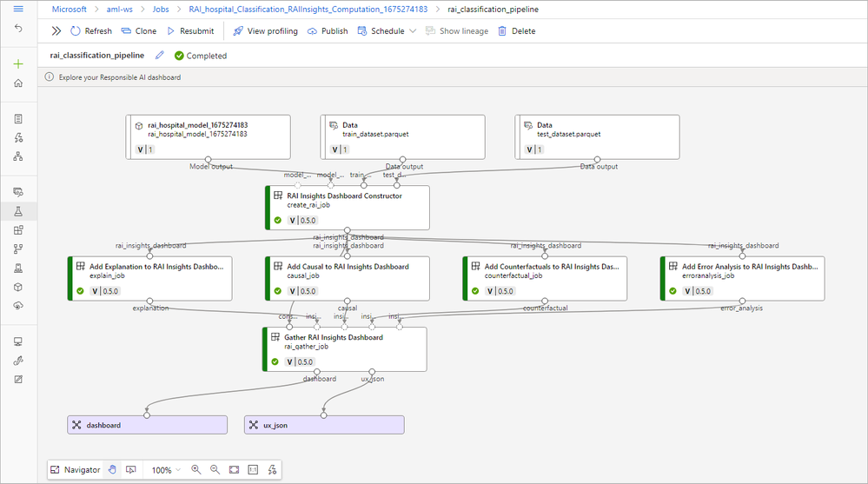Open Notebooks from the sidebar

[x=18, y=119]
